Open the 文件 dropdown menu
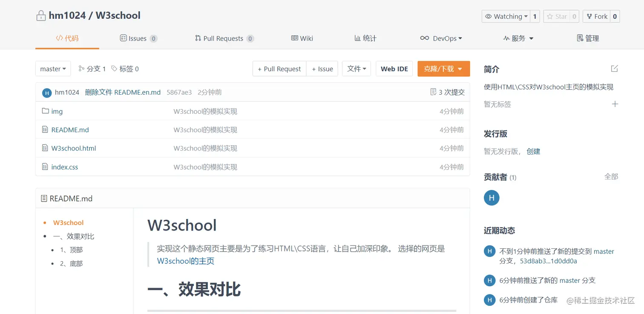The image size is (644, 314). pyautogui.click(x=356, y=69)
